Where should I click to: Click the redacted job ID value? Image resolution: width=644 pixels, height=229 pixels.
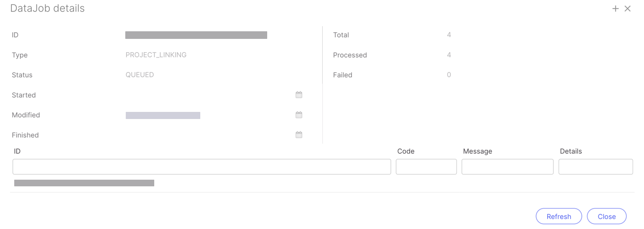point(196,35)
